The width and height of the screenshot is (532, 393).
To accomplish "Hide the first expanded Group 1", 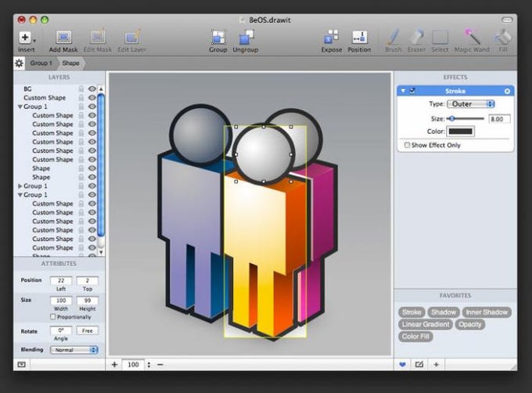I will (92, 106).
